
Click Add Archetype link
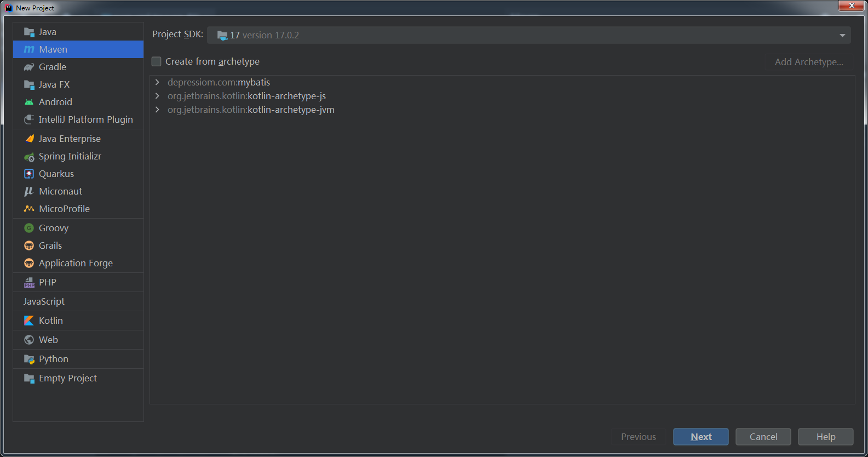(809, 62)
